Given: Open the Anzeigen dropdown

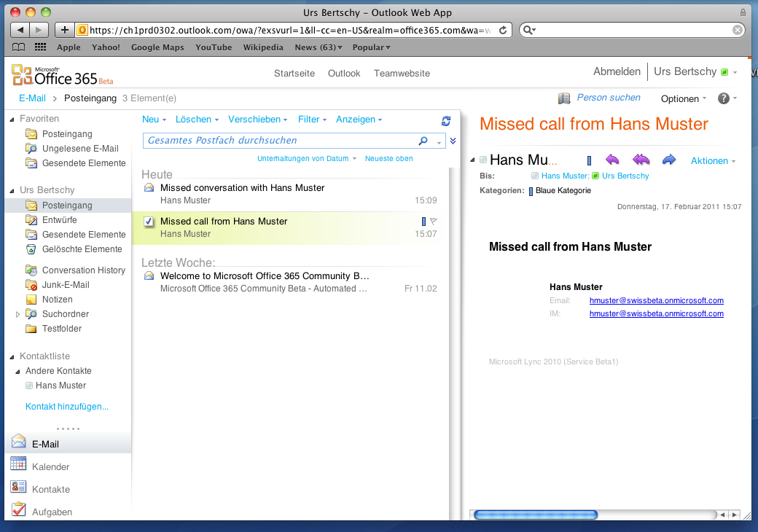Looking at the screenshot, I should 359,120.
